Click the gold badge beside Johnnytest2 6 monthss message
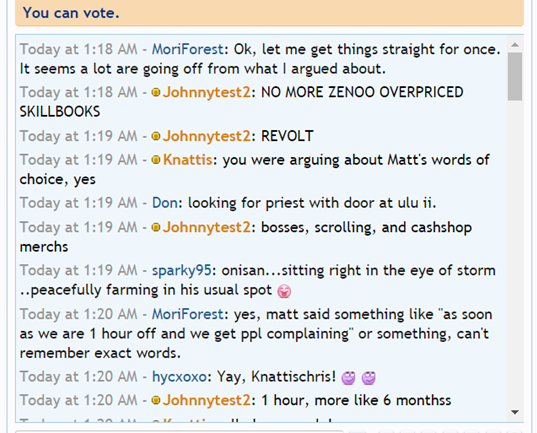This screenshot has height=433, width=537. [x=156, y=400]
